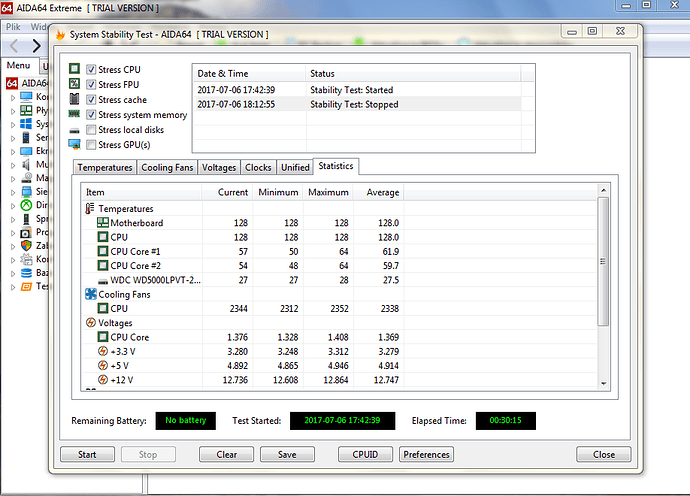Click the Clear button
Screen dimensions: 690x496
[x=226, y=454]
